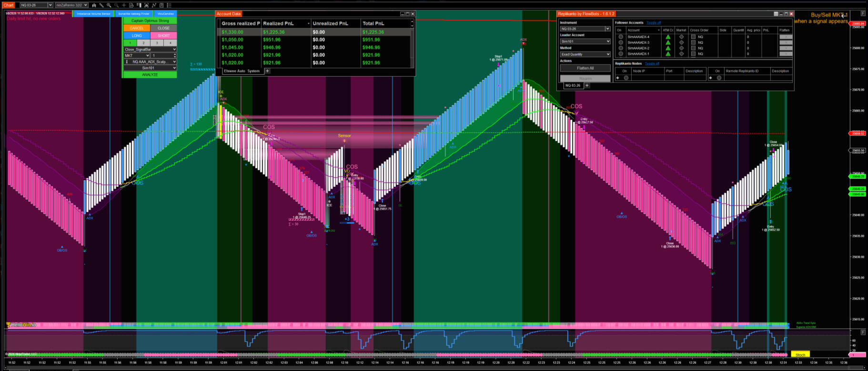Activate the crosshair cursor icon
This screenshot has height=371, width=868.
(124, 5)
